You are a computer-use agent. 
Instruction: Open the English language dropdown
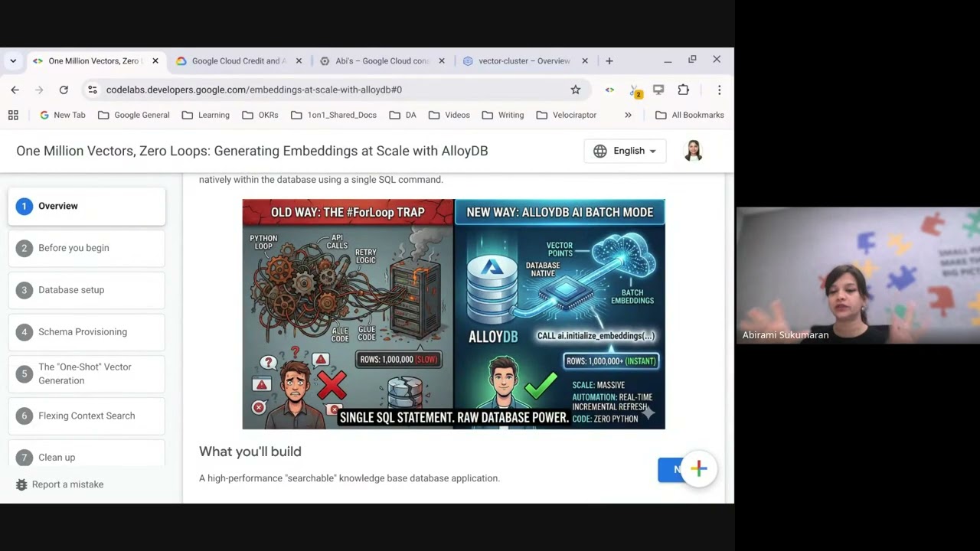point(625,151)
